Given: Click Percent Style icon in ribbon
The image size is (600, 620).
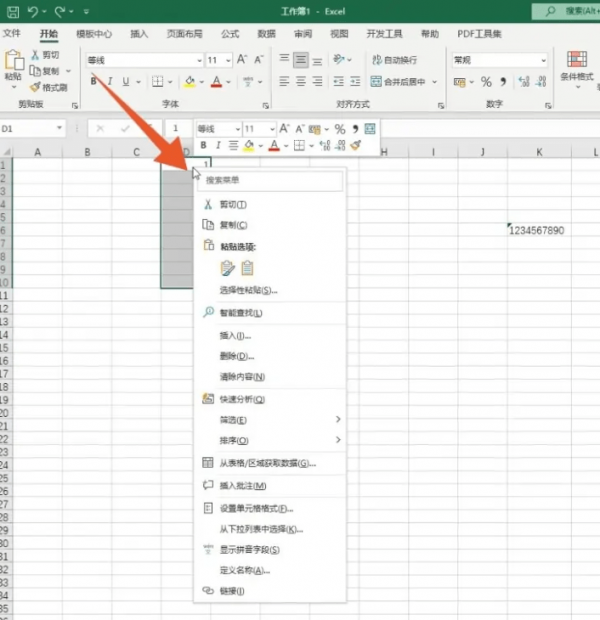Looking at the screenshot, I should 486,82.
